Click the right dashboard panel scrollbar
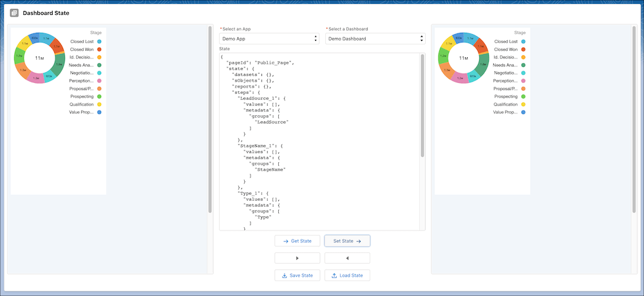The image size is (644, 296). (634, 119)
